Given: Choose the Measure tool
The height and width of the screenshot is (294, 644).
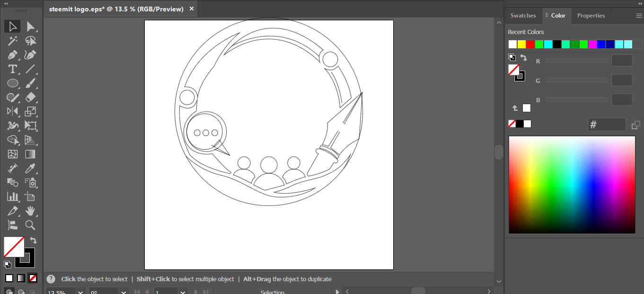Looking at the screenshot, I should tap(13, 168).
